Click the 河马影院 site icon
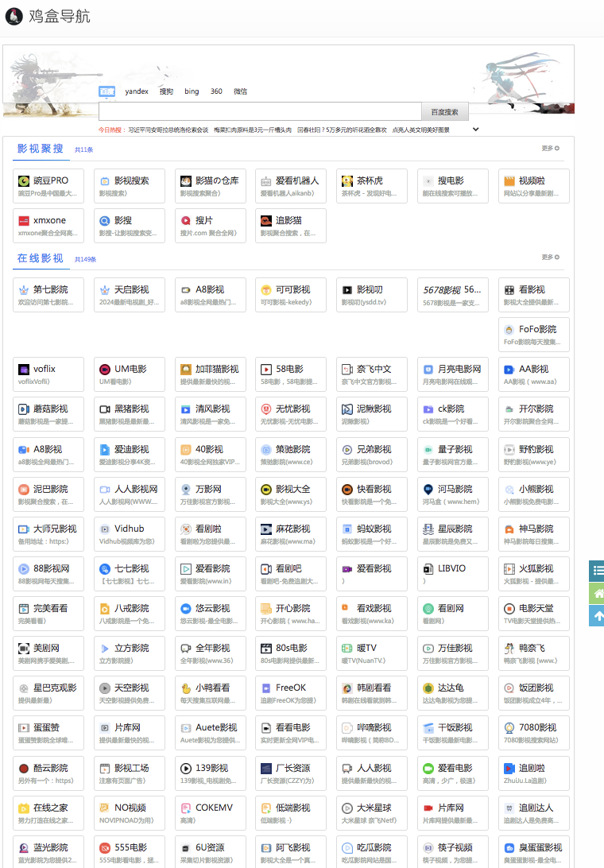 pyautogui.click(x=428, y=490)
